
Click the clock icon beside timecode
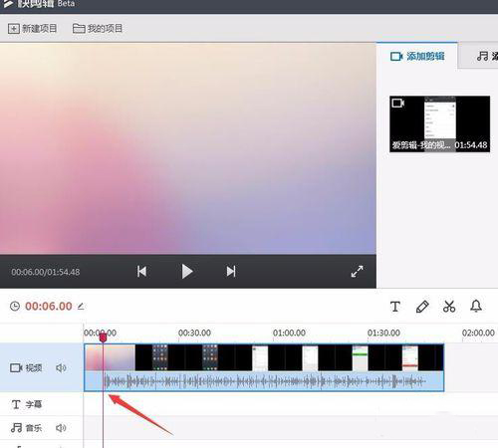pos(15,306)
